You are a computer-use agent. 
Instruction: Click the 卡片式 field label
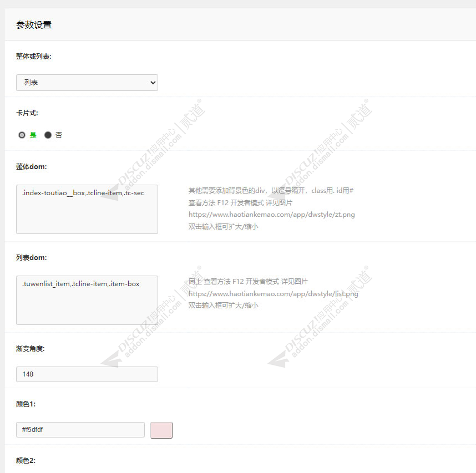(x=27, y=113)
